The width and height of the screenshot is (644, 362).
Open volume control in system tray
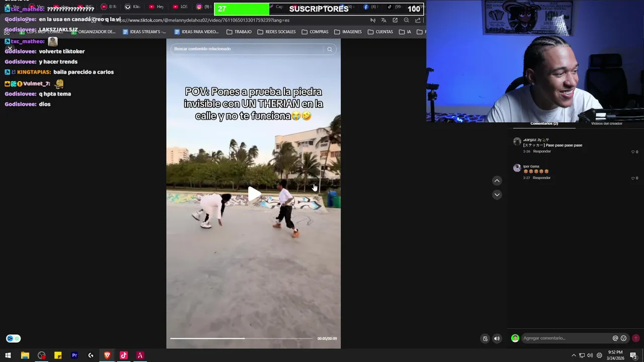coord(590,355)
